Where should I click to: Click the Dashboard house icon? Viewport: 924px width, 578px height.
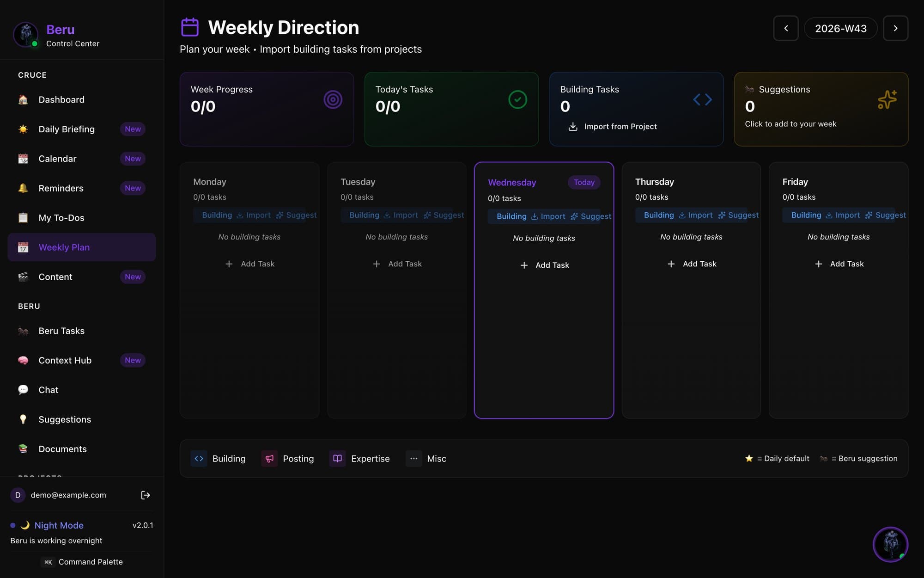point(23,99)
